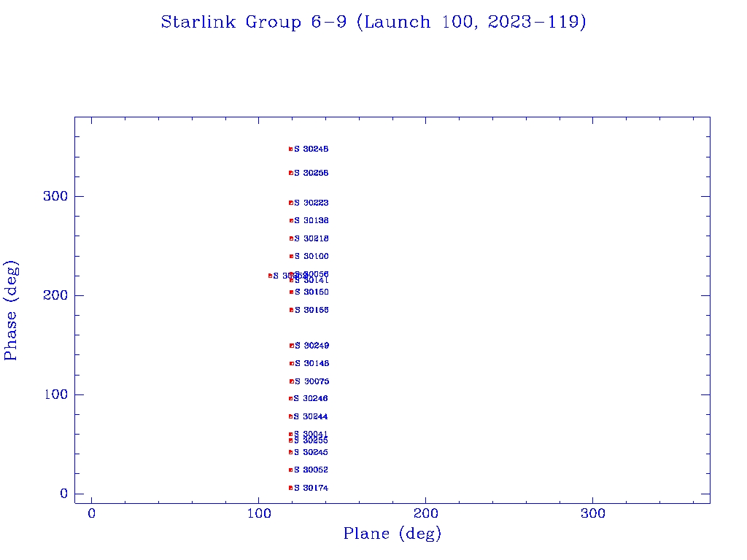The width and height of the screenshot is (747, 560).
Task: Select the 'S 30249' satellite label
Action: pyautogui.click(x=311, y=346)
